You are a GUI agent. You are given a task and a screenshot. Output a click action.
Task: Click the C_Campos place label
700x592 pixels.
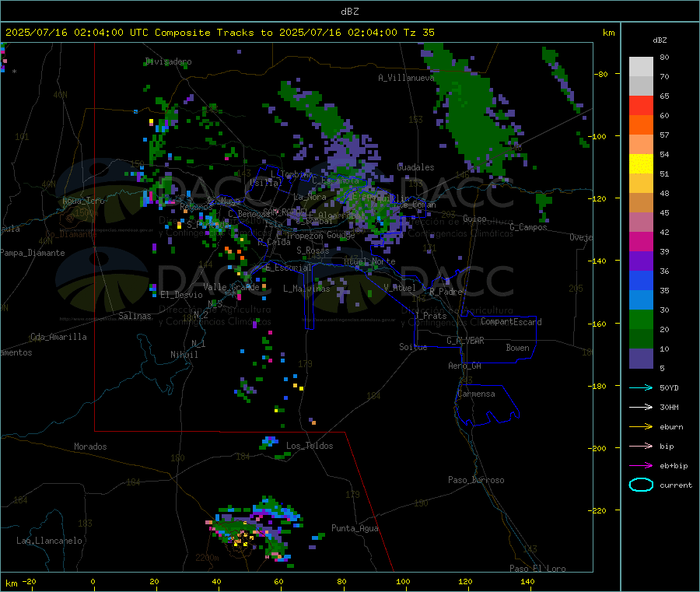[528, 227]
